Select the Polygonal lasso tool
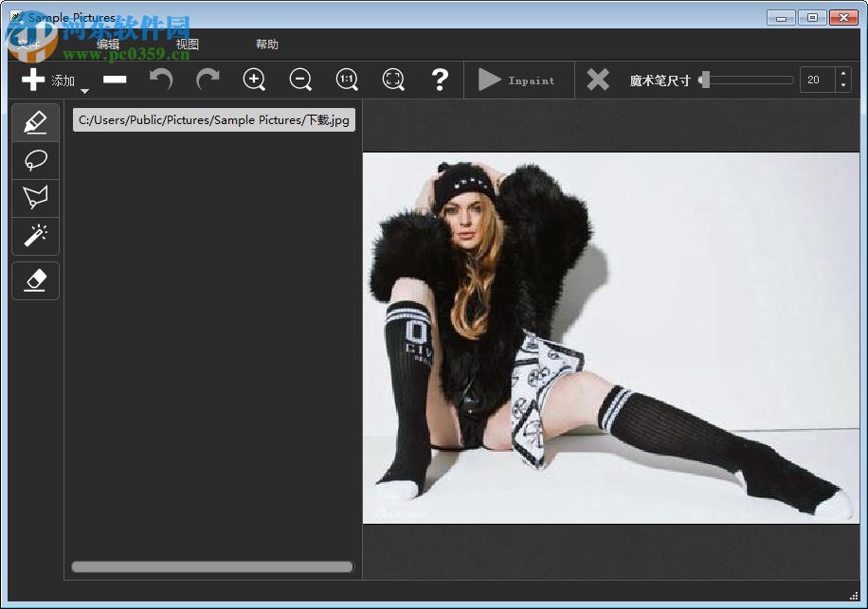This screenshot has width=868, height=609. pos(35,197)
